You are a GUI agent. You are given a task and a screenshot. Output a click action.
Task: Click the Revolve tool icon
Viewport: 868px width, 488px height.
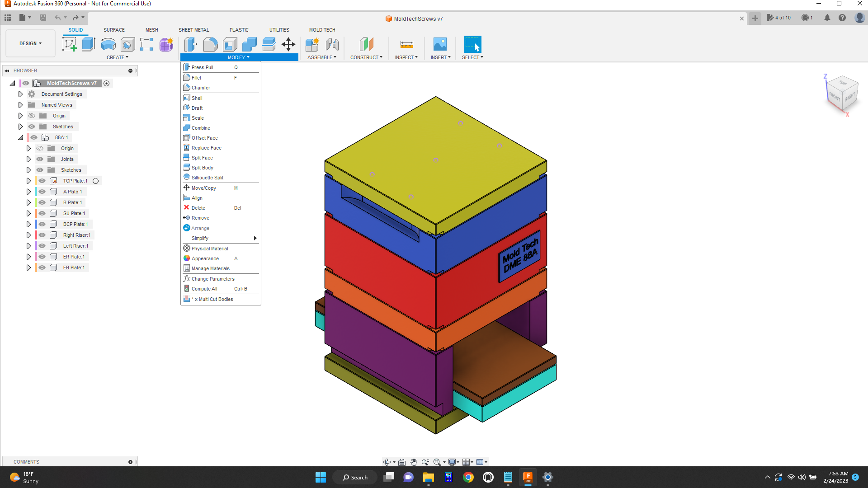click(108, 44)
